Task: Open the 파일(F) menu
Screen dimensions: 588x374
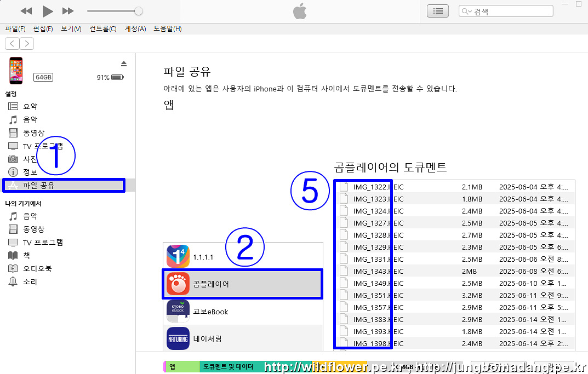Action: [x=15, y=29]
